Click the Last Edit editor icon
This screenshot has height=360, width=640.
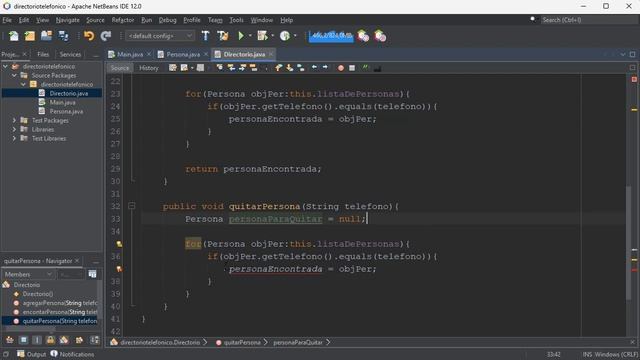click(173, 68)
